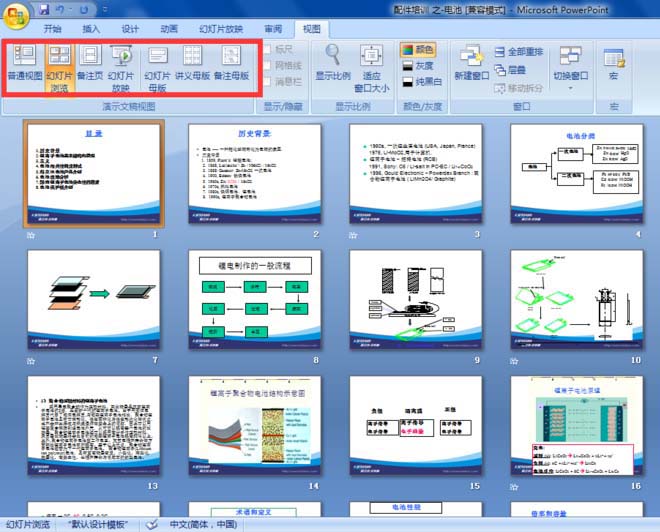Select slide 3 thumbnail
The height and width of the screenshot is (532, 660).
416,173
